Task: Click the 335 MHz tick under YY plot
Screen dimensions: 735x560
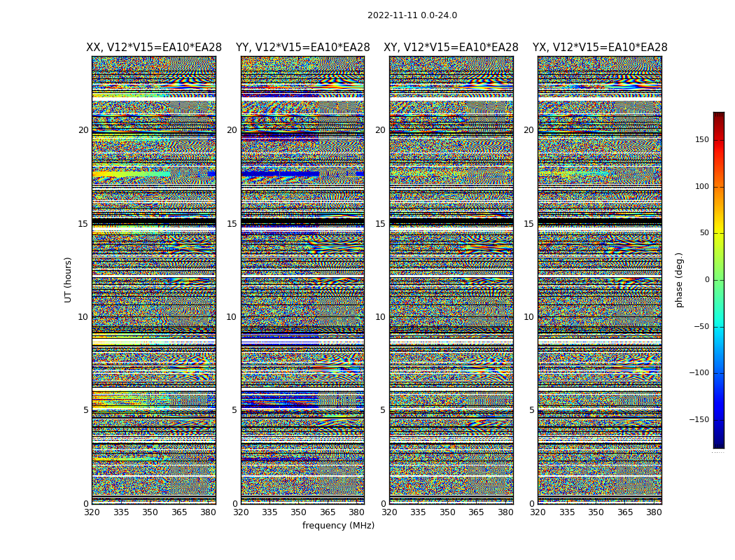Action: coord(269,512)
